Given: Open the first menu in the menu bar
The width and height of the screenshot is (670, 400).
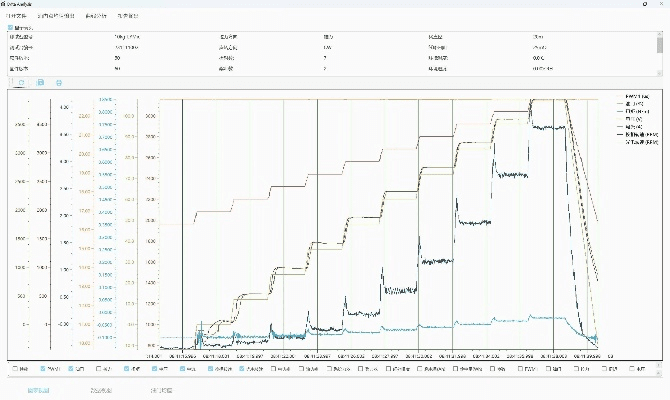Looking at the screenshot, I should pos(18,16).
